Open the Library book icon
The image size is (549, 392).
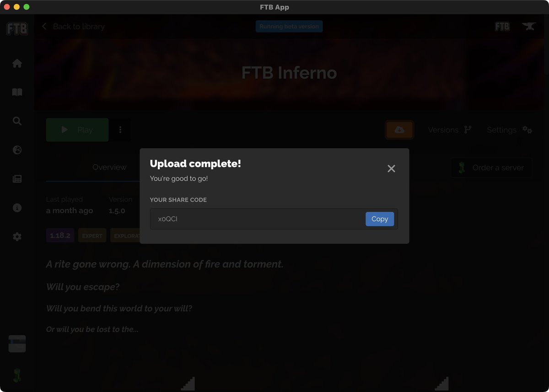(x=17, y=92)
